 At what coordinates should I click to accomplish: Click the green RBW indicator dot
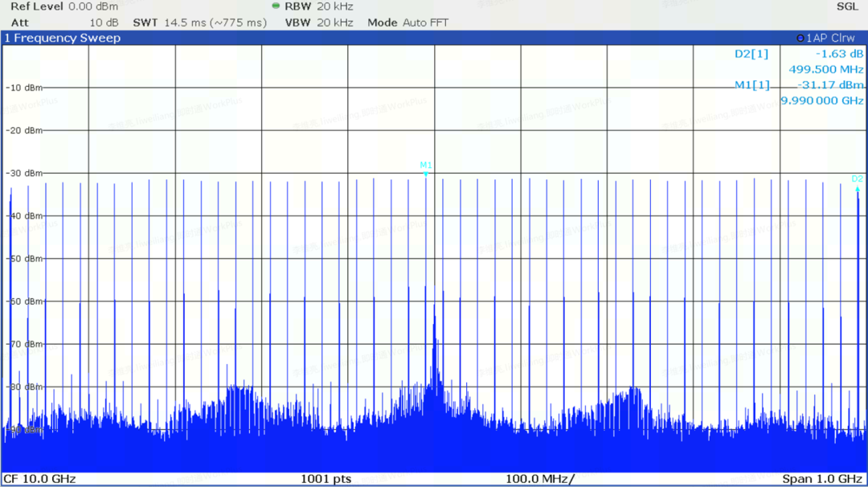(x=276, y=6)
